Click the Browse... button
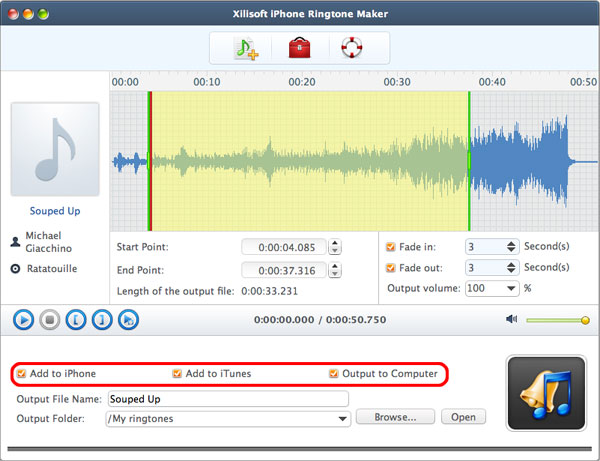The width and height of the screenshot is (600, 461). (x=395, y=417)
